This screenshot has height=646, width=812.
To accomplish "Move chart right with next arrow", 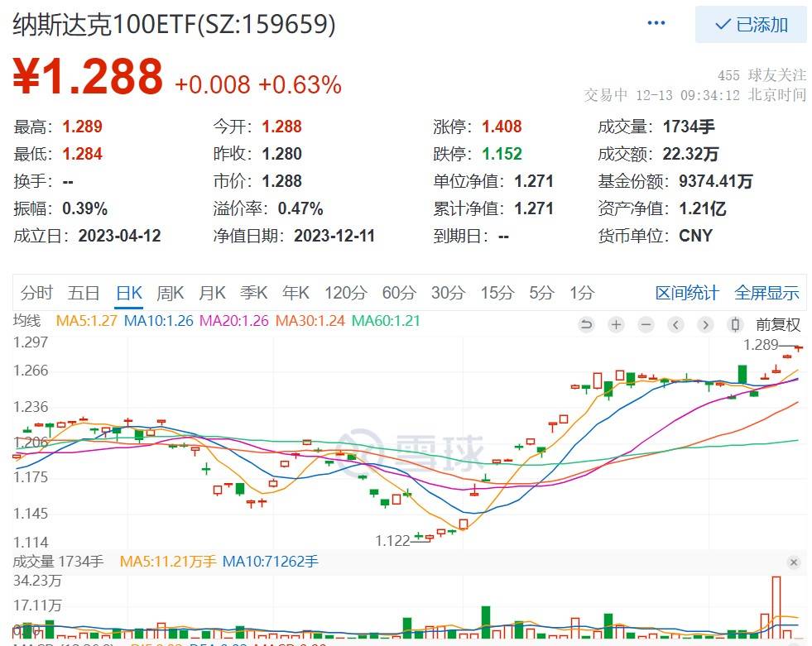I will click(704, 324).
